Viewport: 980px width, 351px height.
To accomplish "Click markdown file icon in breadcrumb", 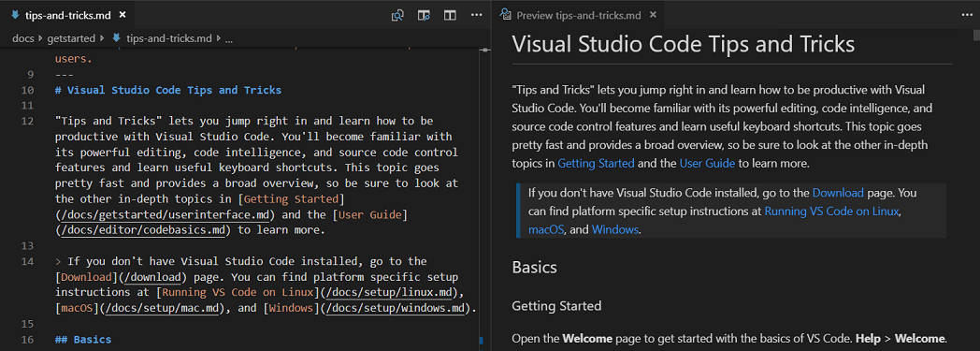I will pyautogui.click(x=116, y=38).
